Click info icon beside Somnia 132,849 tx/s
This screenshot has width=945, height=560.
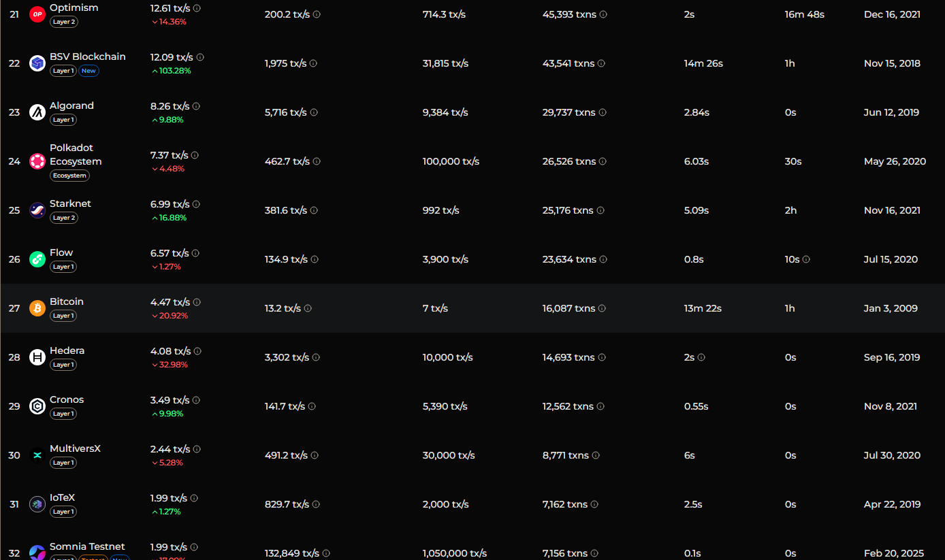tap(326, 553)
